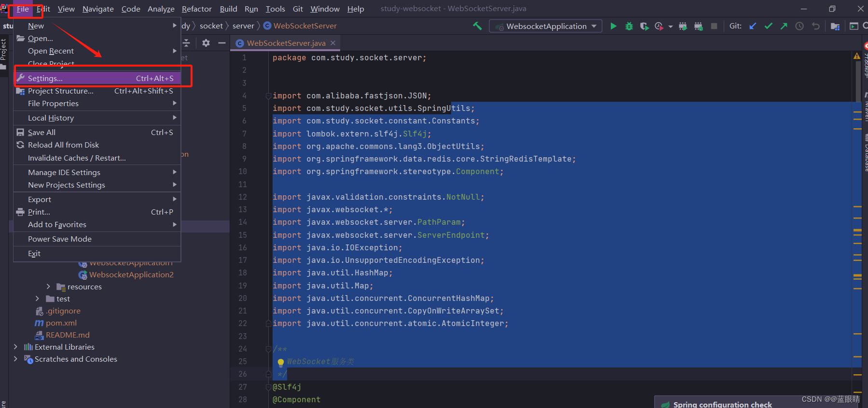
Task: Open the Git menu
Action: tap(298, 9)
